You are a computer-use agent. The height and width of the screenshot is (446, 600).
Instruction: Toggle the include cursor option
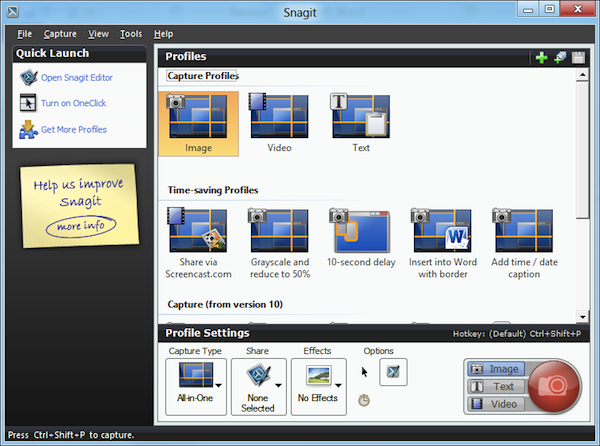364,372
